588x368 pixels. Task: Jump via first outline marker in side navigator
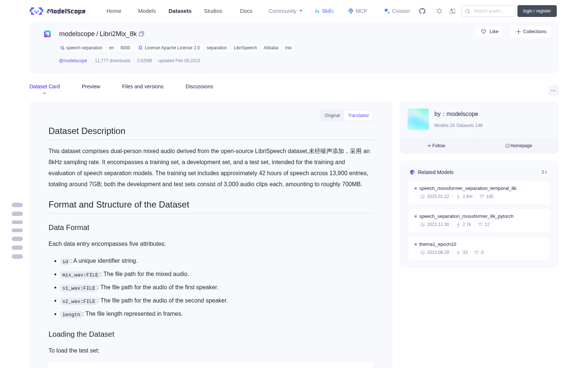click(17, 205)
